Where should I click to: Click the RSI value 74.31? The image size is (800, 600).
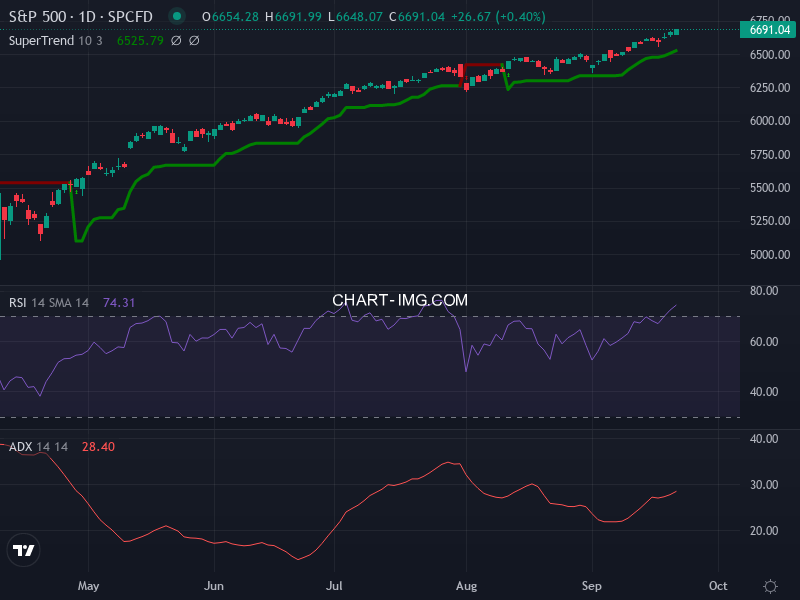point(119,302)
